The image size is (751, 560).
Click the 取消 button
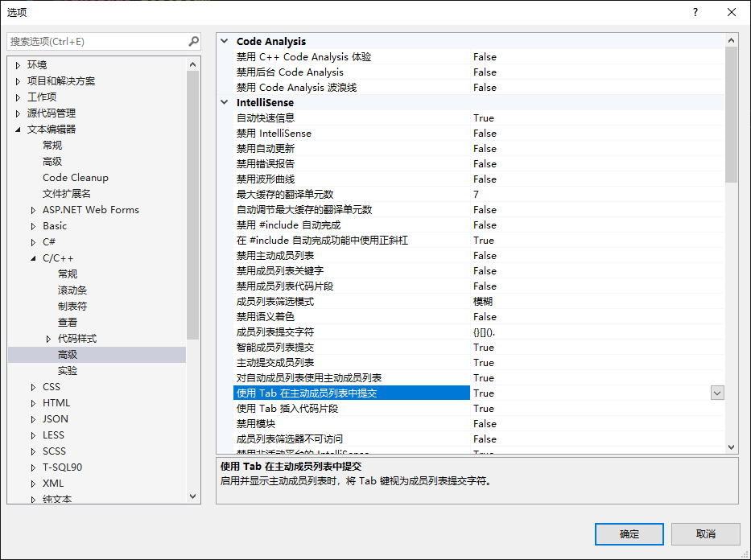tap(705, 533)
